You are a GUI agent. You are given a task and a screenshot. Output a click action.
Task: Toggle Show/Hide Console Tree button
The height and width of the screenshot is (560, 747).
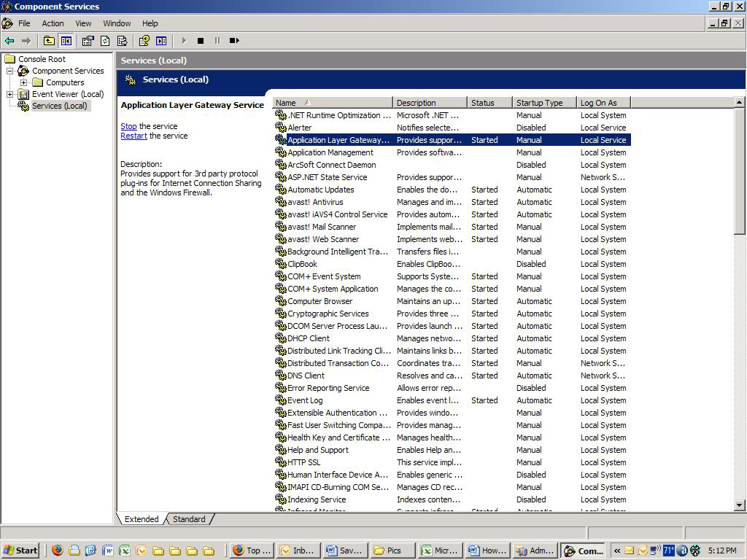pyautogui.click(x=66, y=41)
